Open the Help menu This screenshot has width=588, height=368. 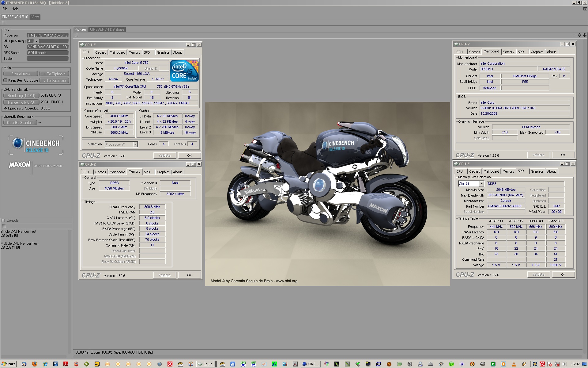coord(15,9)
